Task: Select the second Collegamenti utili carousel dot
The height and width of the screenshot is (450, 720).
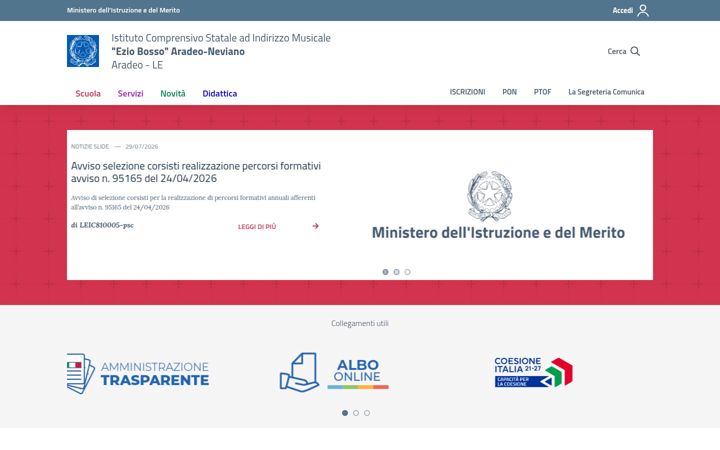Action: 356,413
